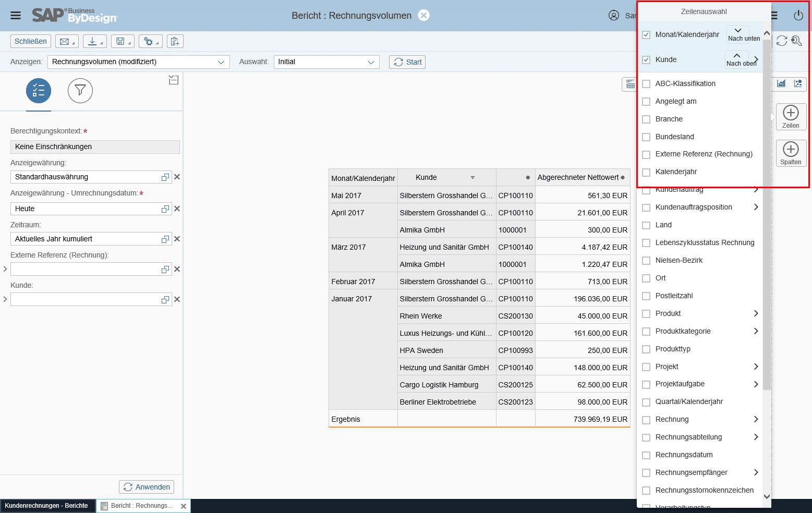This screenshot has width=812, height=513.
Task: Check the Angelegt am checkbox
Action: point(646,102)
